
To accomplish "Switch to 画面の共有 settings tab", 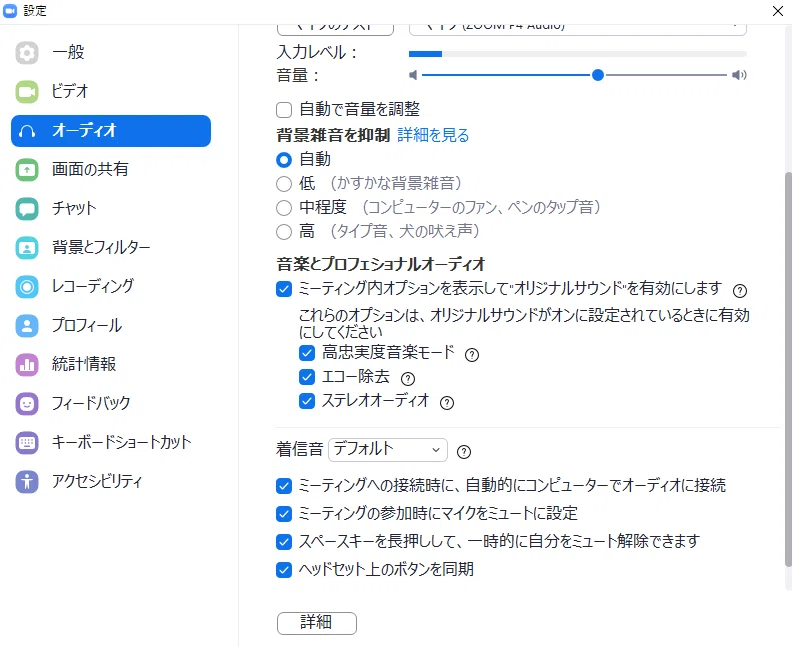I will [x=111, y=170].
